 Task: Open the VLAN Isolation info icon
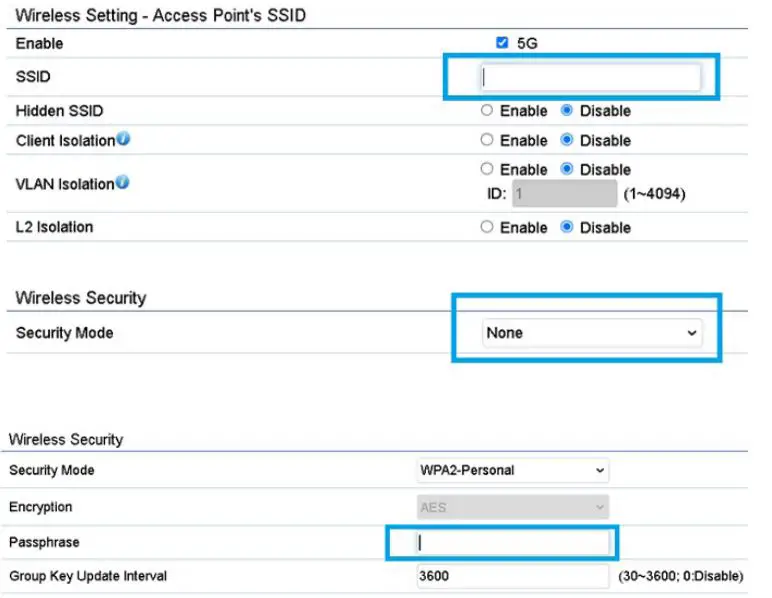[123, 182]
